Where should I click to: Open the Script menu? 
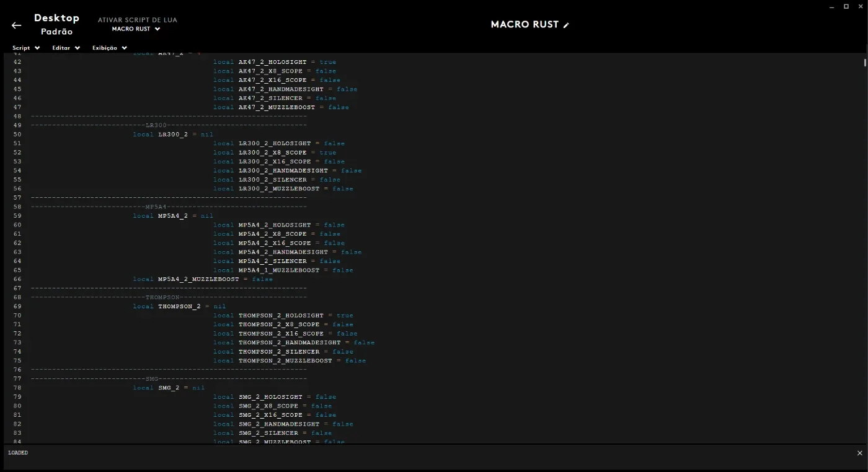pos(26,48)
